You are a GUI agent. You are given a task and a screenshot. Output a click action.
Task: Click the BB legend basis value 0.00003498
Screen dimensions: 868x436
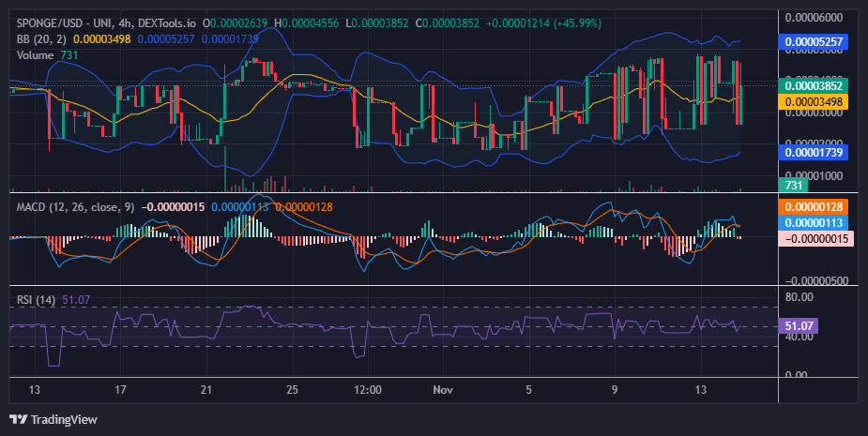coord(102,39)
